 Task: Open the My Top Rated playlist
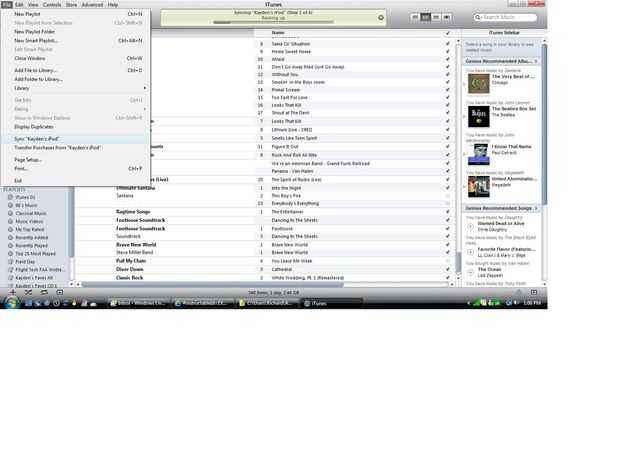pos(30,229)
